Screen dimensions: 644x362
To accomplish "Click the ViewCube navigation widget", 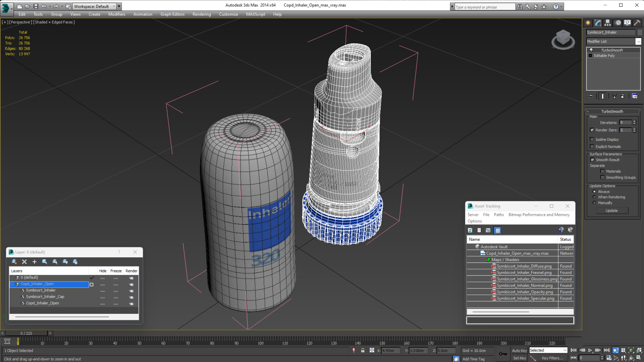I will 563,39.
